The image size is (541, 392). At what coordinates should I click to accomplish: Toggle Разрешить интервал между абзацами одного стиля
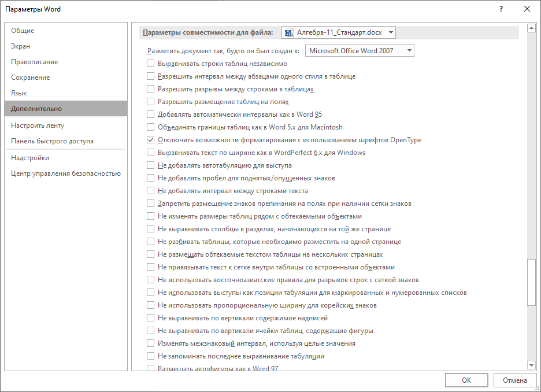click(150, 76)
